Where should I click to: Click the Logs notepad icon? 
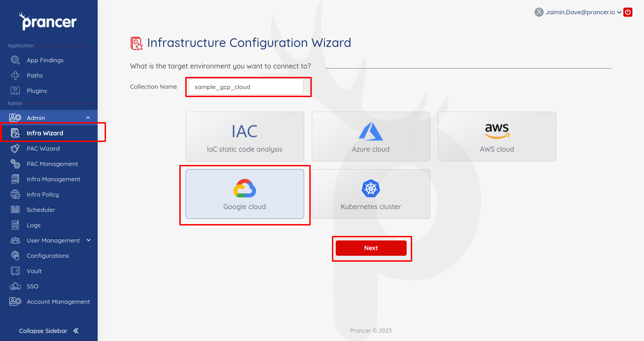click(15, 225)
